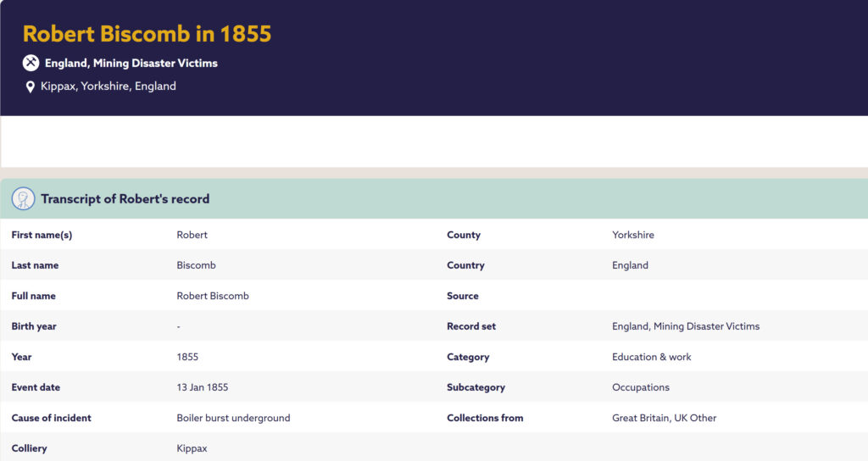Image resolution: width=868 pixels, height=461 pixels.
Task: Click the Colliery value 'Kippax'
Action: coord(192,448)
